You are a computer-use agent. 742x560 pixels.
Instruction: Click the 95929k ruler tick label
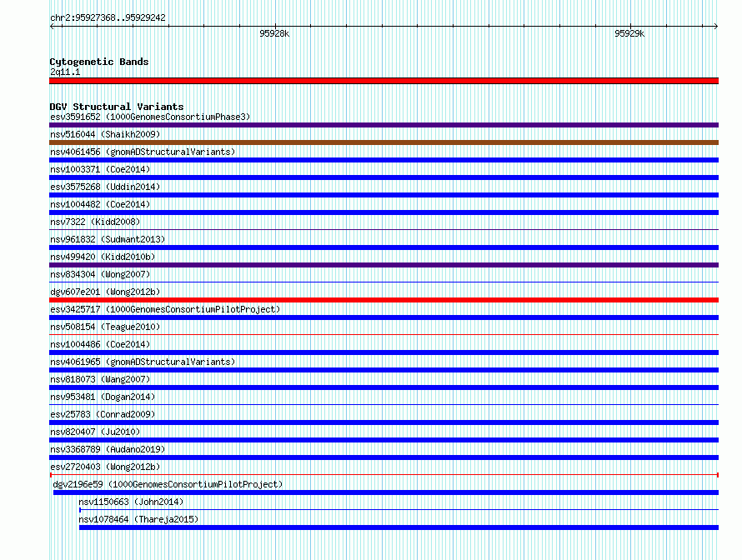(x=629, y=33)
